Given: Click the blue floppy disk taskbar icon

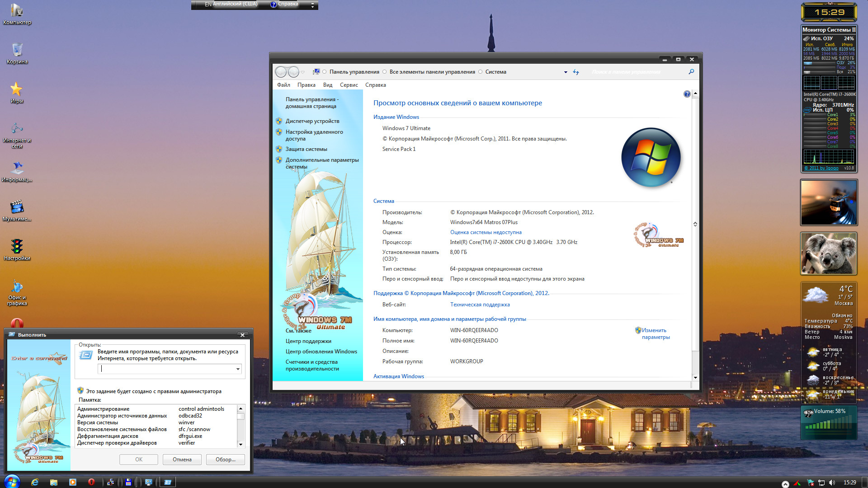Looking at the screenshot, I should pyautogui.click(x=128, y=482).
